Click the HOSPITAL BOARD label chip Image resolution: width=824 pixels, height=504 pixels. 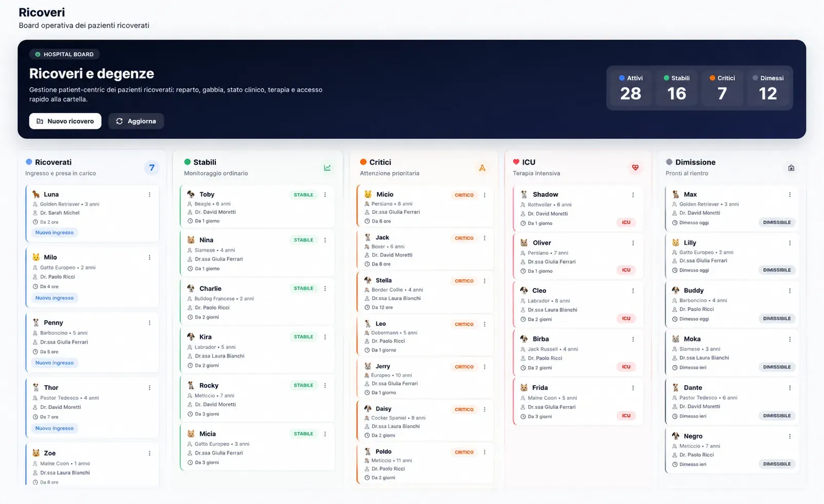64,54
